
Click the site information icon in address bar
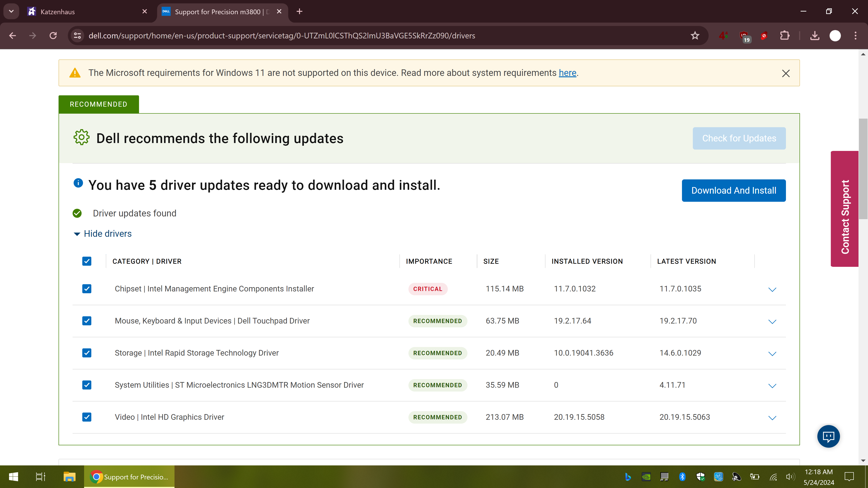pos(78,36)
